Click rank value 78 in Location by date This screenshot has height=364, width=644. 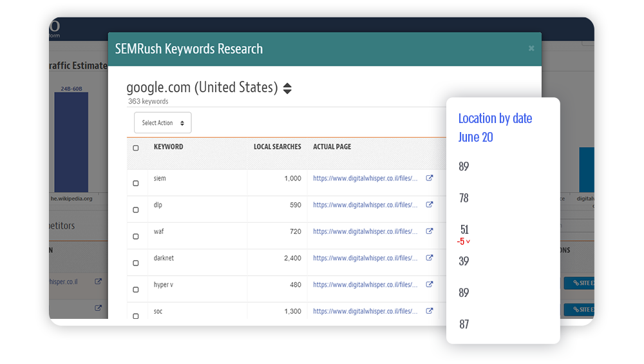464,198
